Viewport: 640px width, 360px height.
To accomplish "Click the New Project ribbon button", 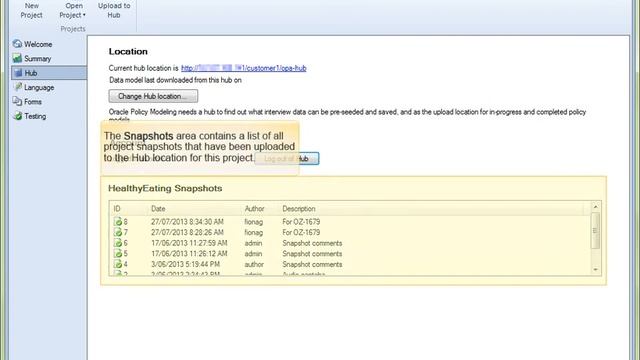I will coord(31,11).
